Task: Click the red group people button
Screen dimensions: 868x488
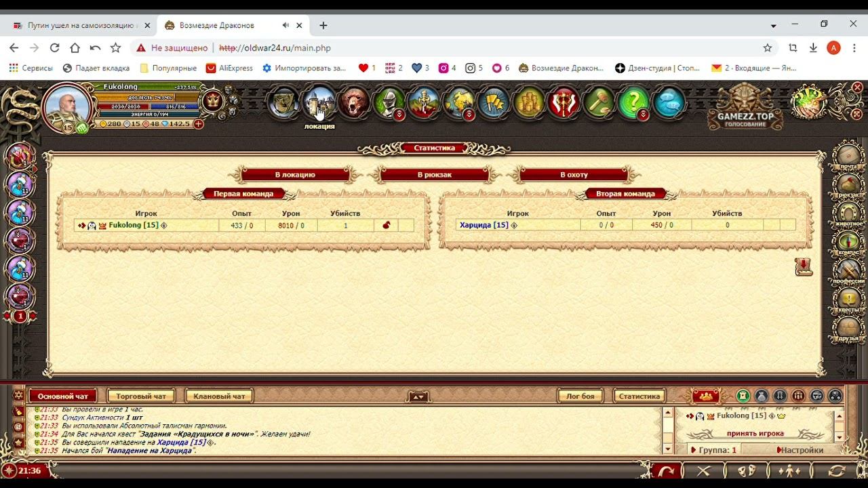Action: tap(706, 396)
